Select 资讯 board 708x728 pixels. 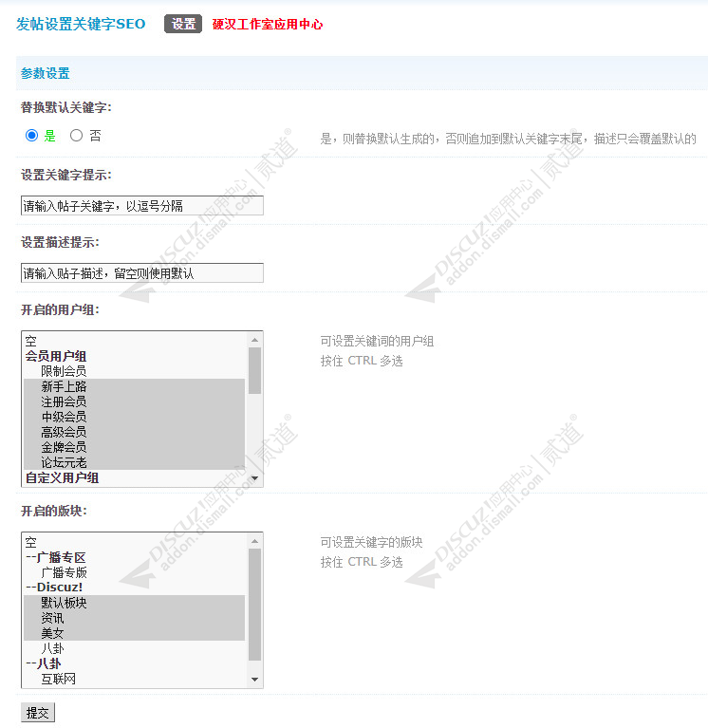coord(134,618)
